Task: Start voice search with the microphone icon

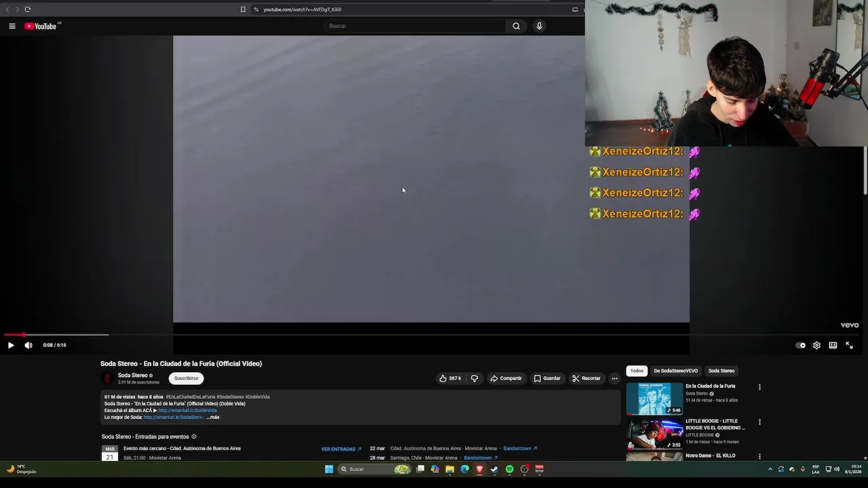Action: point(539,26)
